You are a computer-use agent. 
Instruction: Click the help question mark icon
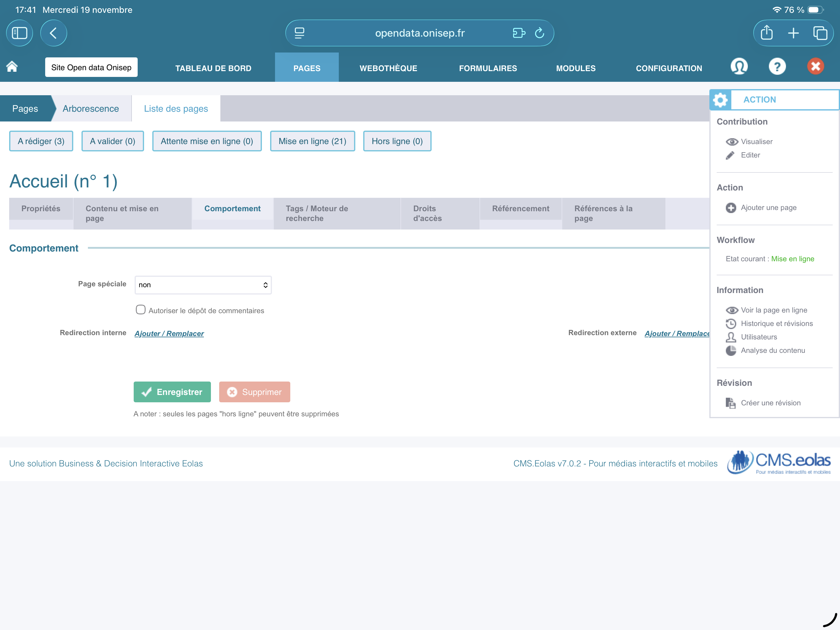tap(777, 67)
